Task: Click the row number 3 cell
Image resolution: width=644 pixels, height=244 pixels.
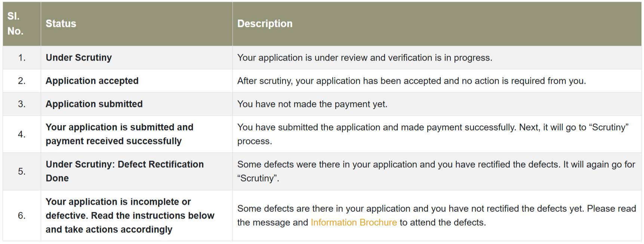Action: (22, 104)
